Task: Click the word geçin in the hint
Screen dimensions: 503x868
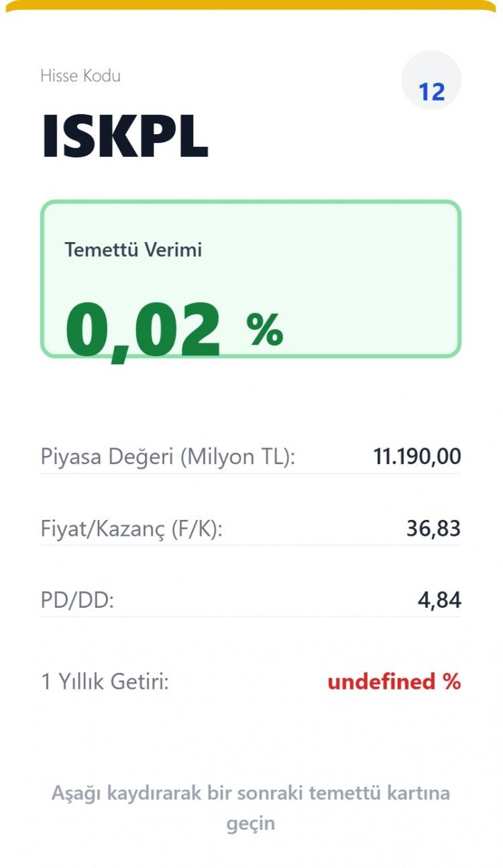Action: (251, 823)
